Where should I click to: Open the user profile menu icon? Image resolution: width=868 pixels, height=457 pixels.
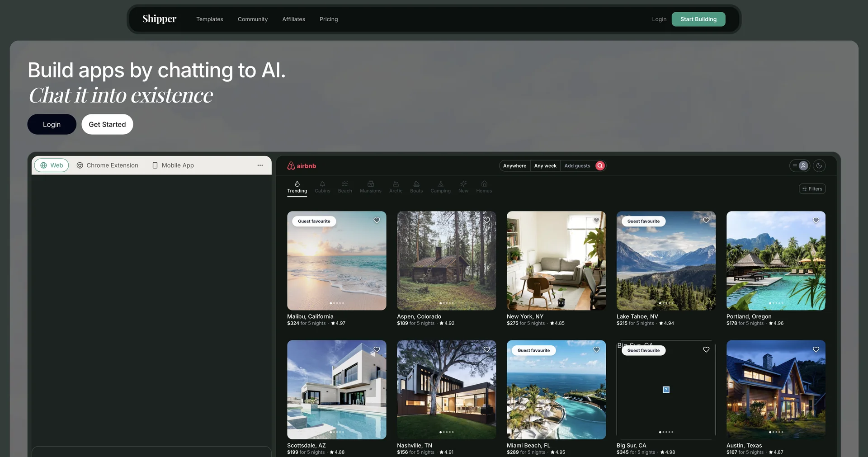(x=803, y=166)
